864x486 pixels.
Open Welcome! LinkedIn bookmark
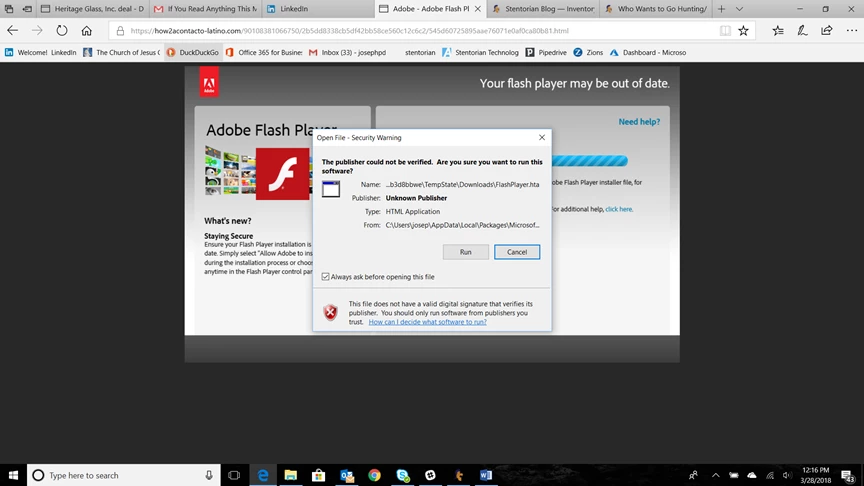[41, 52]
